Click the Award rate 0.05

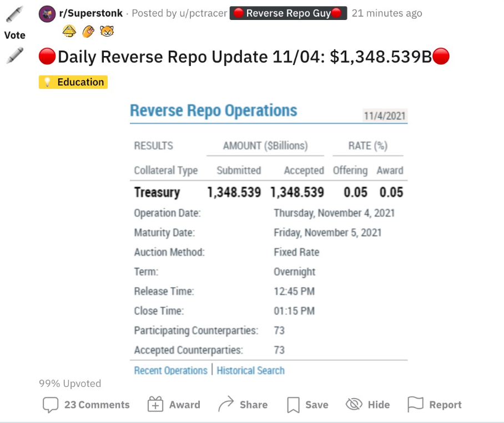pos(391,192)
